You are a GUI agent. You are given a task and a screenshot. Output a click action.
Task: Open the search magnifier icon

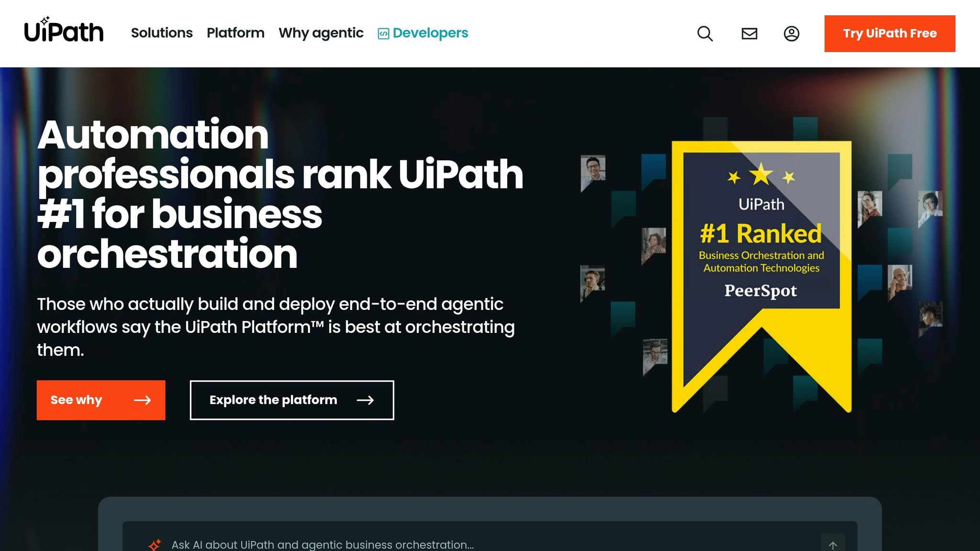point(705,33)
